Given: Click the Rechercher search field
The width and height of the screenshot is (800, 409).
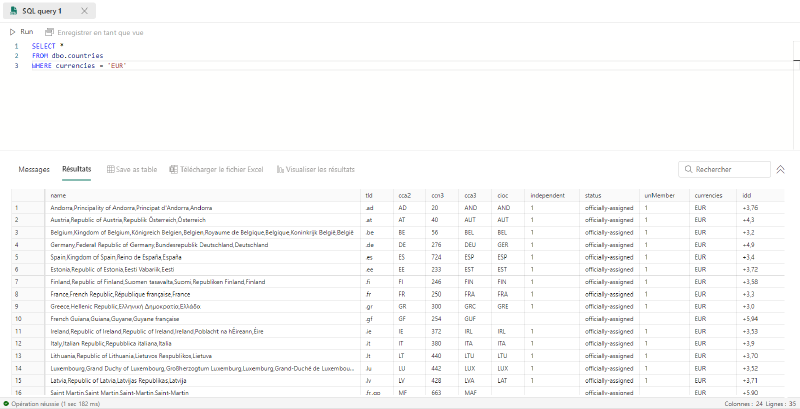Looking at the screenshot, I should coord(724,169).
